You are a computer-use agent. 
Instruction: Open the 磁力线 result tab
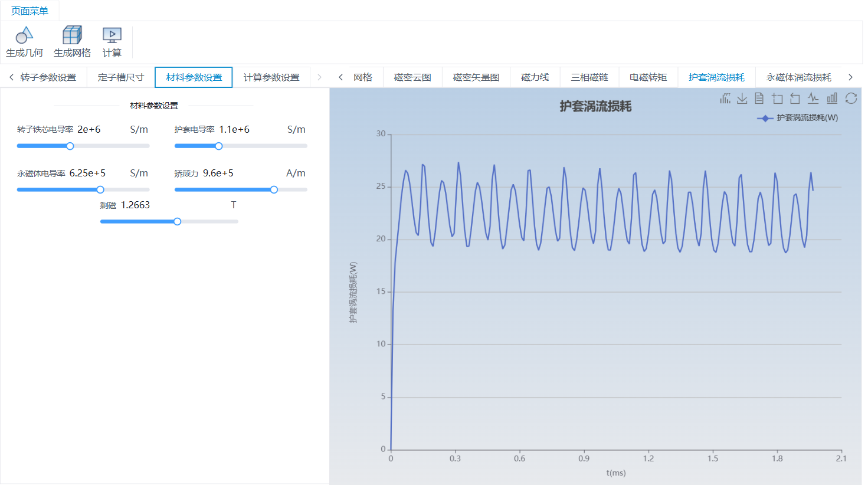535,77
